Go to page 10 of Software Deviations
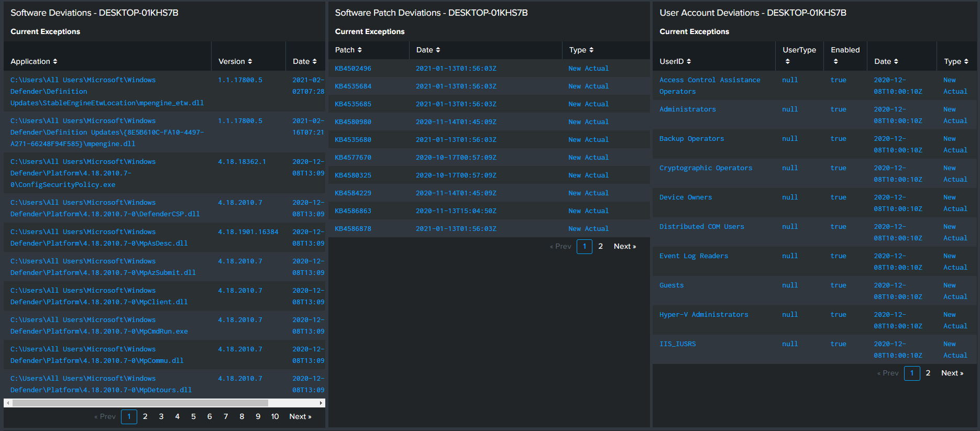This screenshot has height=431, width=980. pos(274,416)
